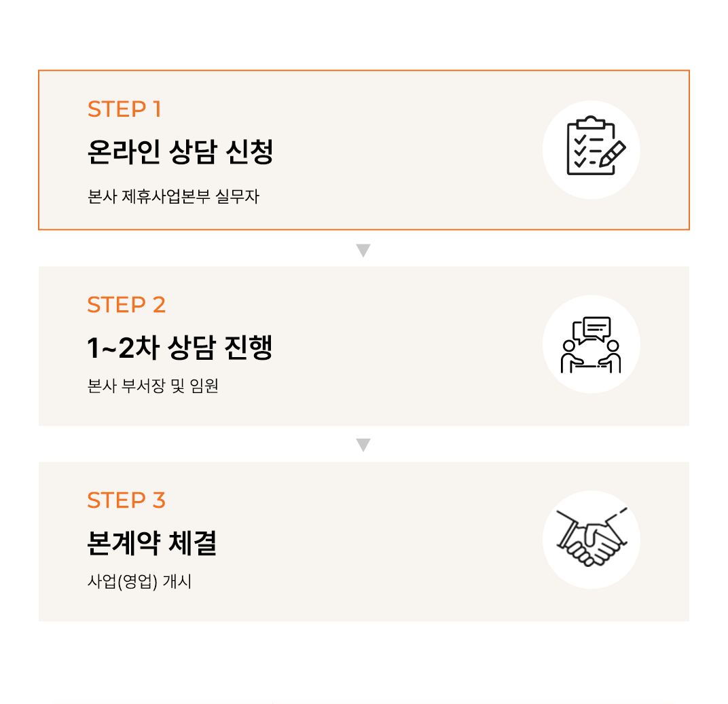The height and width of the screenshot is (704, 728).
Task: Click the 본계약 체결 heading
Action: point(152,543)
